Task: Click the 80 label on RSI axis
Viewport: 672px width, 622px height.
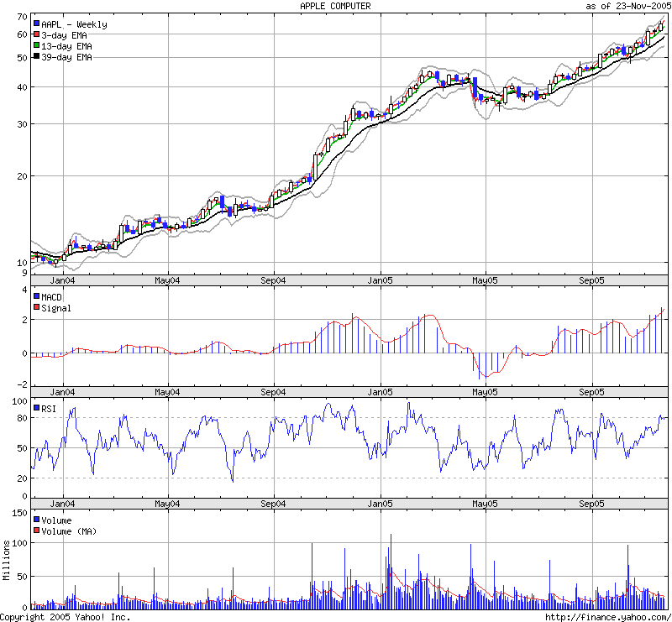Action: [23, 418]
